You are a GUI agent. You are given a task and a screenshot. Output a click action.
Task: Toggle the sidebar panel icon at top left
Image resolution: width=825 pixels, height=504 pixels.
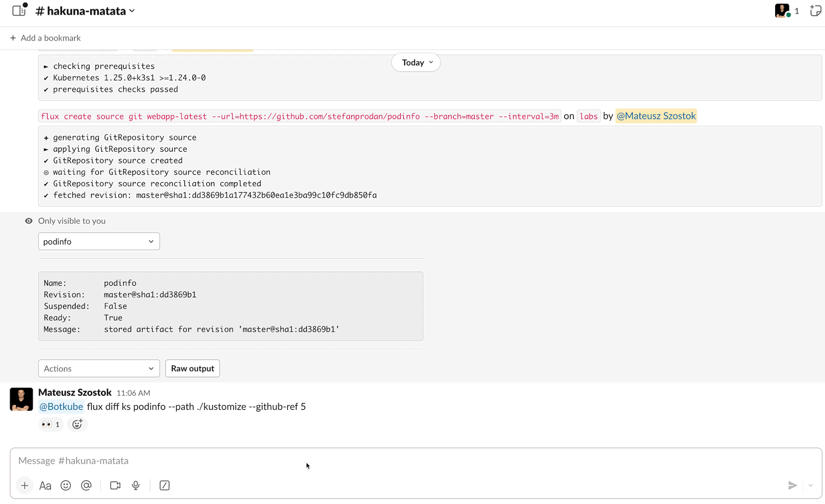(19, 10)
